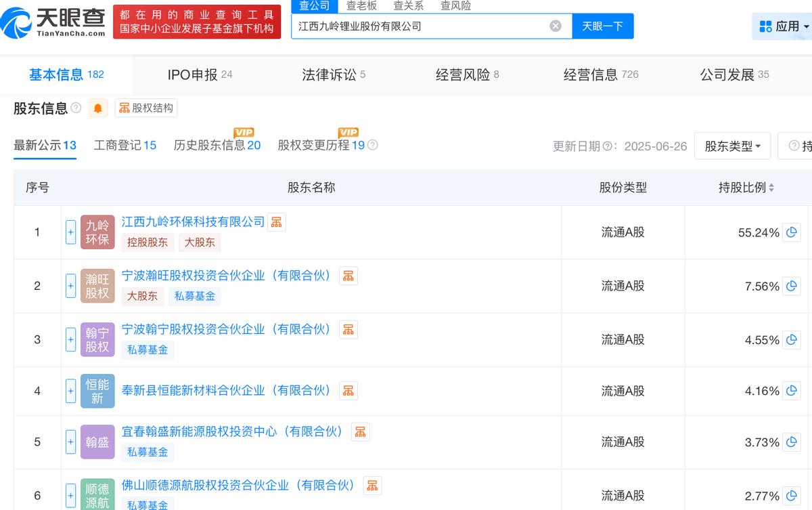Open the 股东类型 filter dropdown
The image size is (812, 510).
[x=732, y=146]
